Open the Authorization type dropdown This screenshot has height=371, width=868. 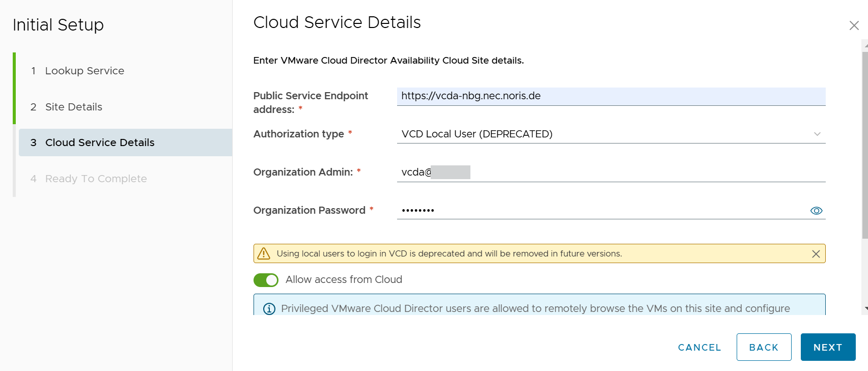coord(611,134)
